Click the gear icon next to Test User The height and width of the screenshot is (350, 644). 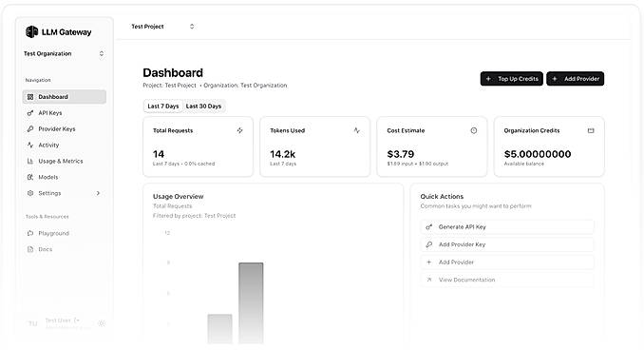coord(102,323)
